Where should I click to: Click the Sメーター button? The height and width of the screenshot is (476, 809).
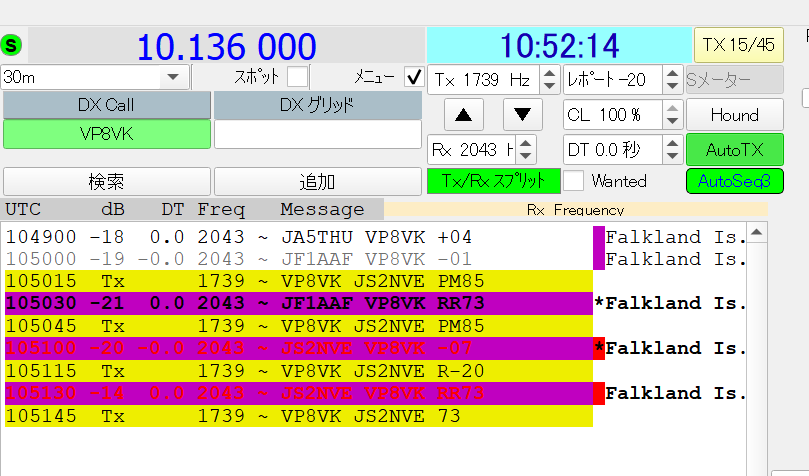point(735,80)
